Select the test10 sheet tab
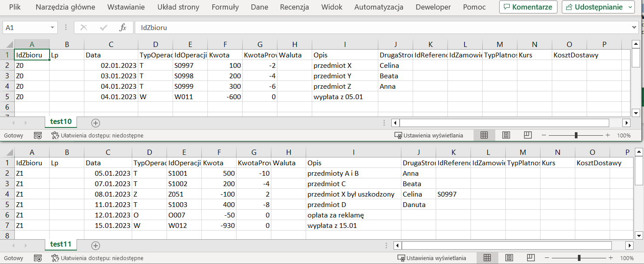The width and height of the screenshot is (644, 264). point(61,122)
